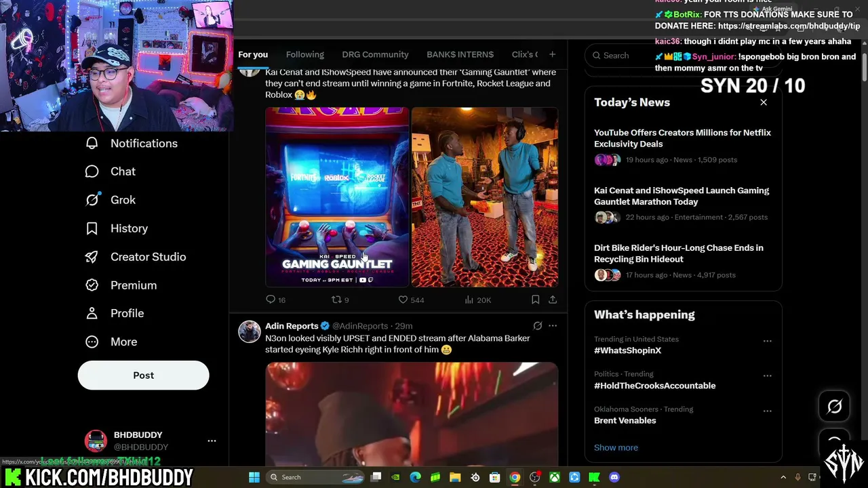This screenshot has width=868, height=488.
Task: Close the Today's News panel
Action: (764, 102)
